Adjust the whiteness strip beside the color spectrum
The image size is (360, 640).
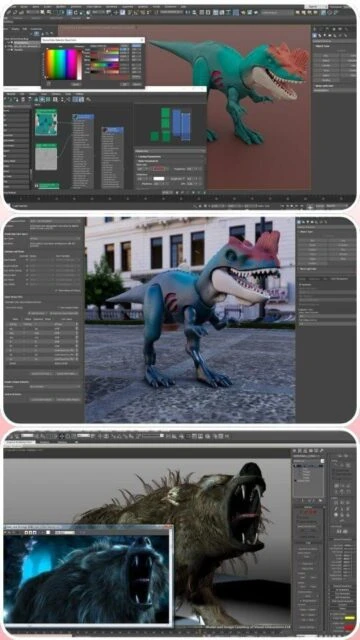pyautogui.click(x=80, y=64)
